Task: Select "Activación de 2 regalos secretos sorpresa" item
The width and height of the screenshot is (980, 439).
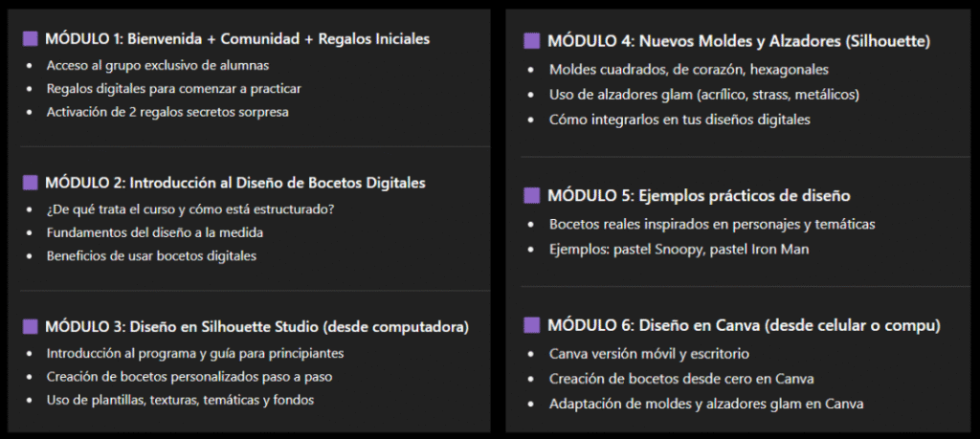Action: pos(167,112)
